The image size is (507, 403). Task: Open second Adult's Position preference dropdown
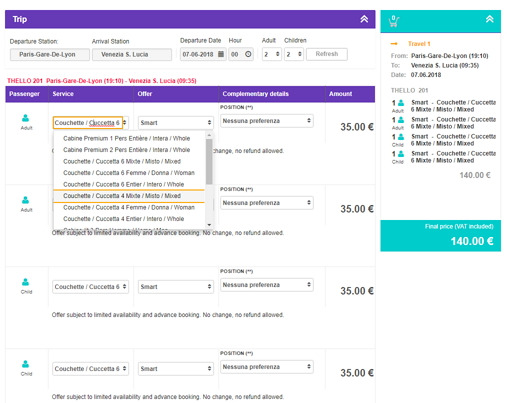tap(267, 203)
